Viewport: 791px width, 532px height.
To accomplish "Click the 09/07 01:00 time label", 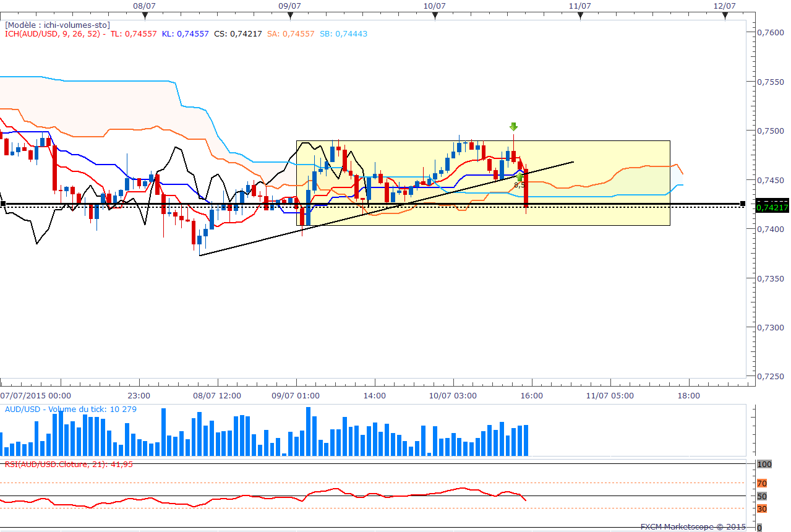I will 295,395.
